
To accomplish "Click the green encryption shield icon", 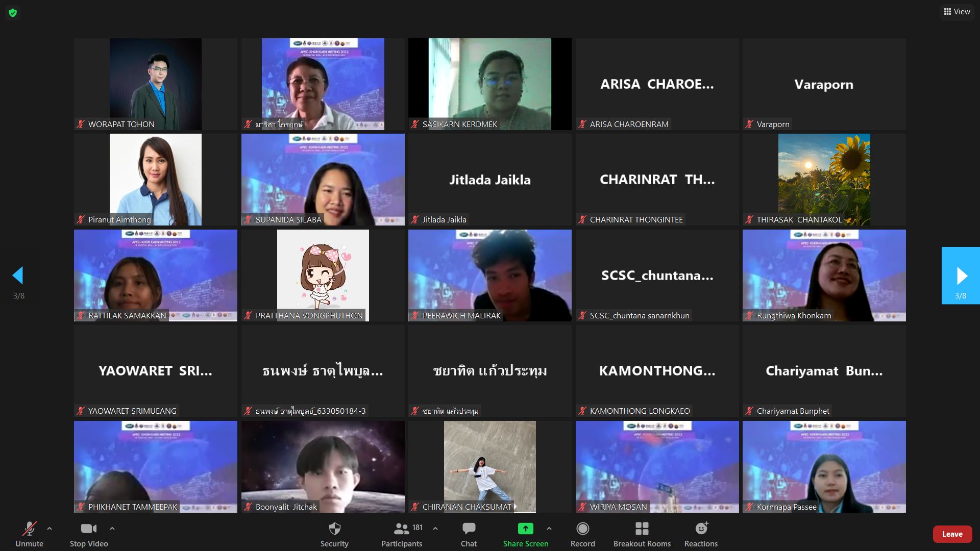I will 13,13.
